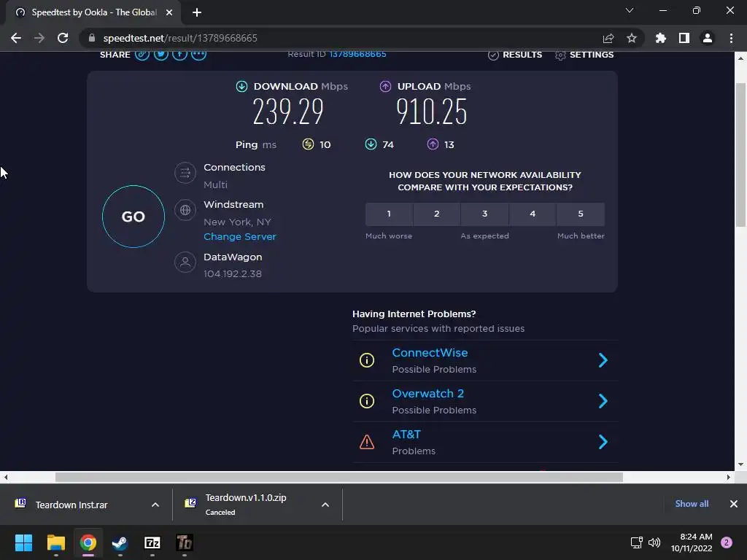Image resolution: width=747 pixels, height=560 pixels.
Task: Open AT&T reported problems
Action: [406, 435]
